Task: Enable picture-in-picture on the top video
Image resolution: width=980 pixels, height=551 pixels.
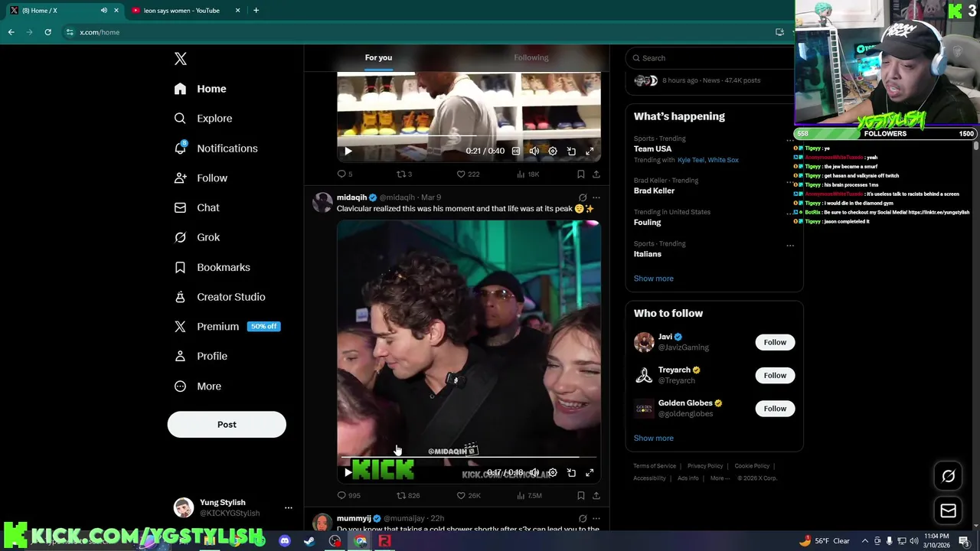Action: point(571,152)
